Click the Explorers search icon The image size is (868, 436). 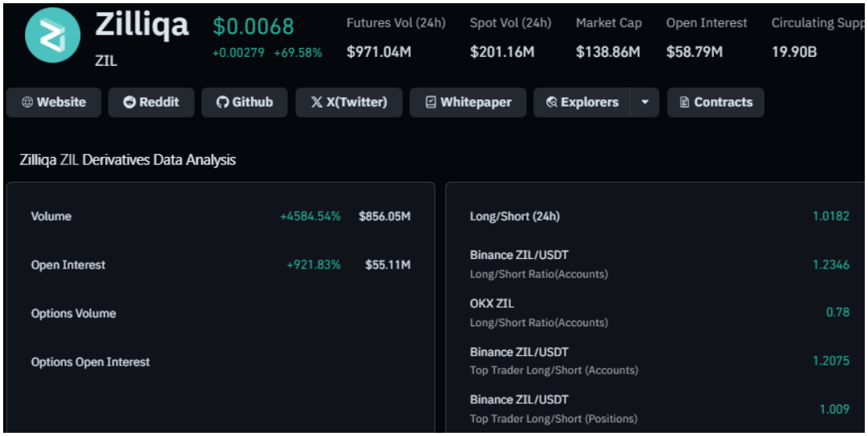551,103
